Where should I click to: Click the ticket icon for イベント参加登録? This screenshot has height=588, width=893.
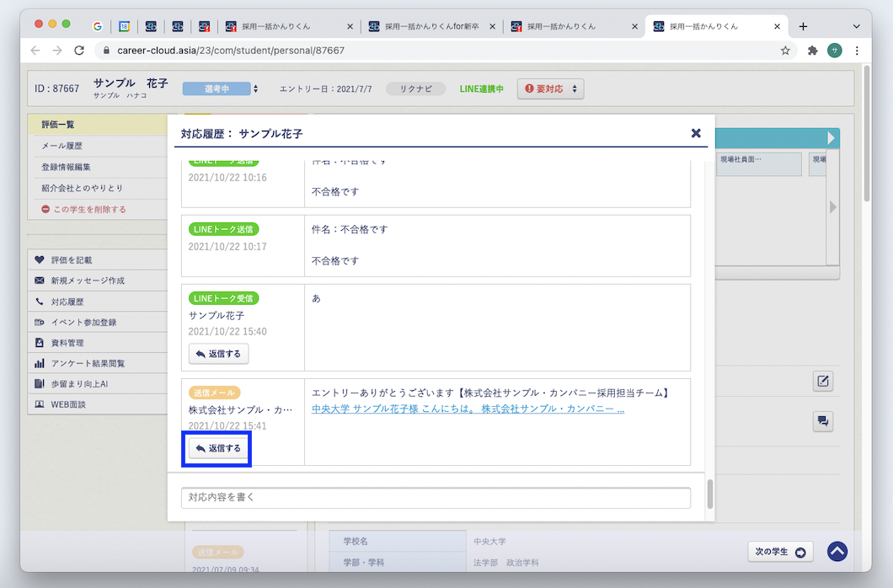40,322
